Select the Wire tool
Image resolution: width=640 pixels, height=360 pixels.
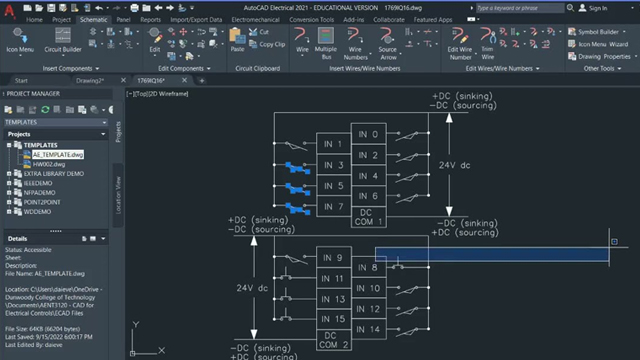point(302,40)
